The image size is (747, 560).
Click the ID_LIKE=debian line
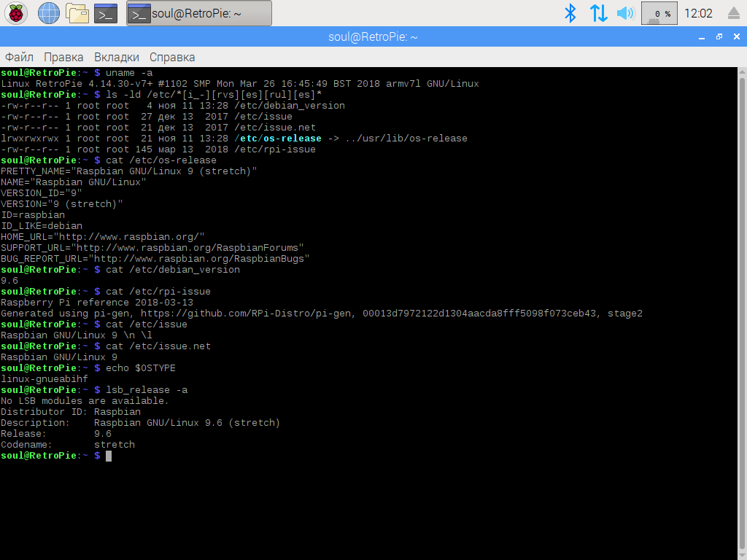42,226
